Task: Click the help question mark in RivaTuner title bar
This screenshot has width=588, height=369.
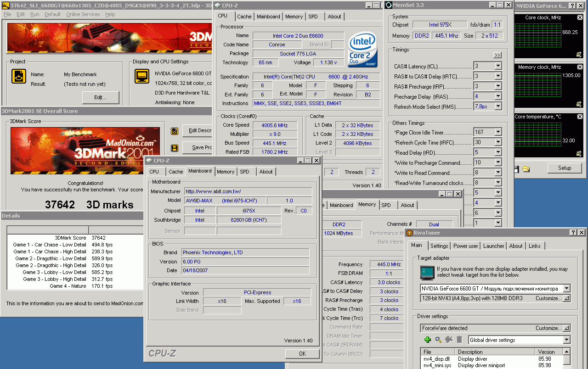Action: [573, 233]
